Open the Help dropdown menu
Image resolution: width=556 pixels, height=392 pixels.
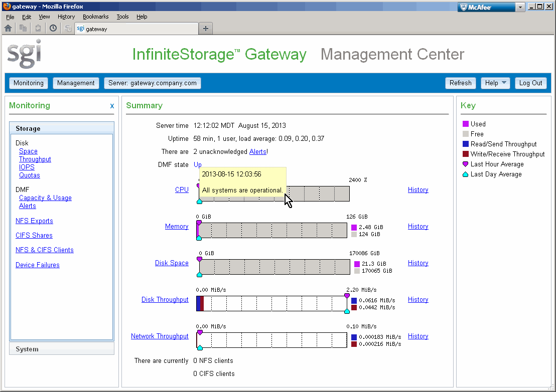click(x=495, y=83)
